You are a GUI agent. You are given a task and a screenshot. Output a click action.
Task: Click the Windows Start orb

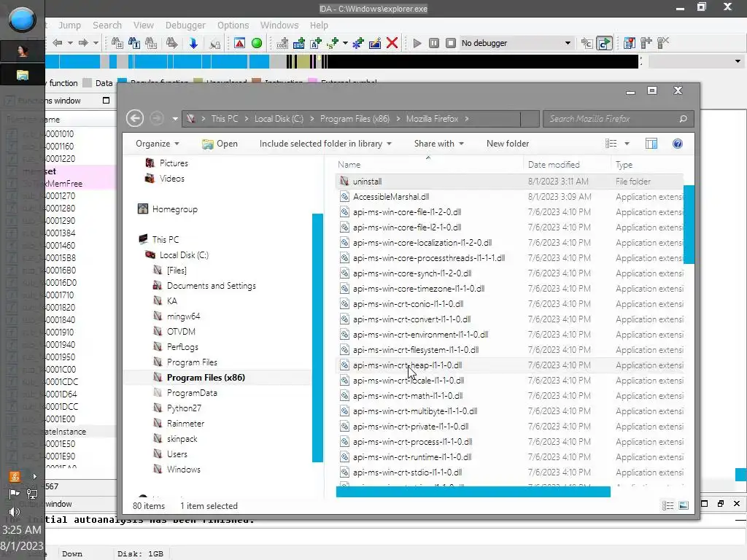pyautogui.click(x=22, y=20)
